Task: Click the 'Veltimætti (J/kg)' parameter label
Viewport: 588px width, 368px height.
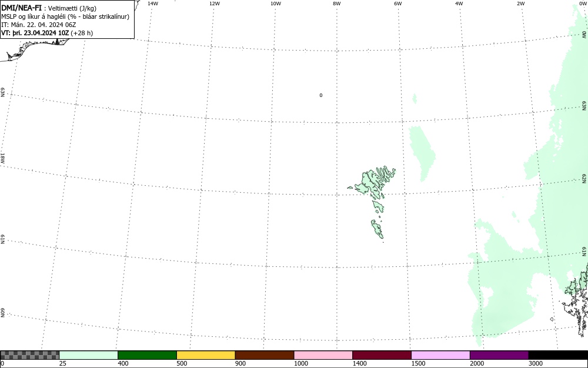Action: click(72, 9)
